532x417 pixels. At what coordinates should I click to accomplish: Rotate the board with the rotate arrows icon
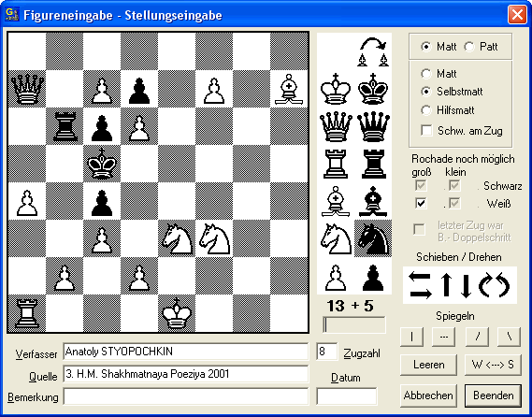[x=494, y=285]
